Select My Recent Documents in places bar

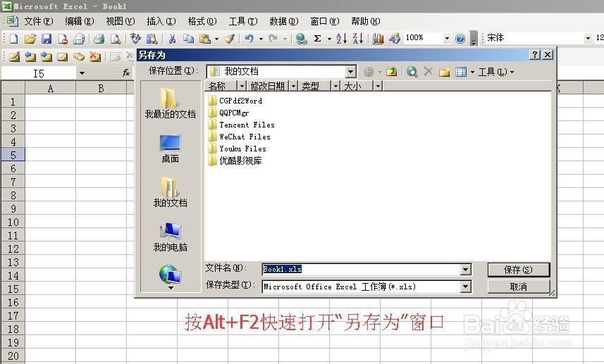[170, 103]
